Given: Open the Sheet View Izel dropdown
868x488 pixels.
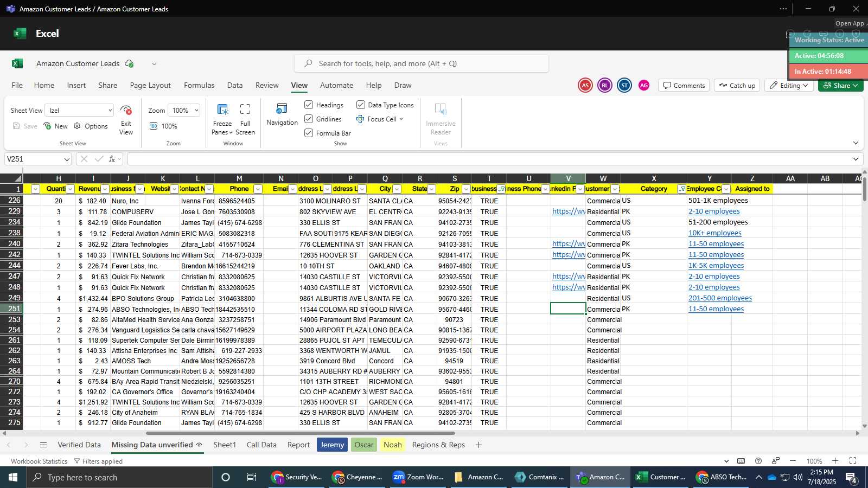Looking at the screenshot, I should click(110, 111).
